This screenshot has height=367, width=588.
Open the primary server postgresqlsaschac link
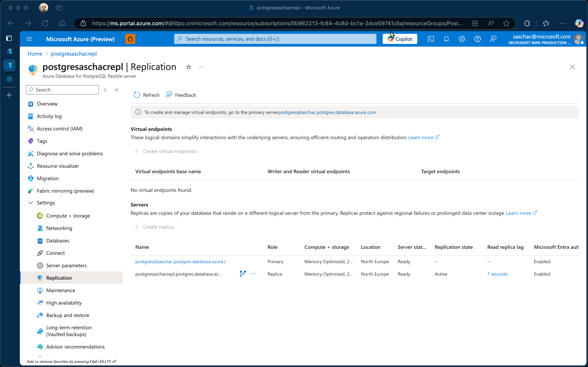tap(181, 261)
